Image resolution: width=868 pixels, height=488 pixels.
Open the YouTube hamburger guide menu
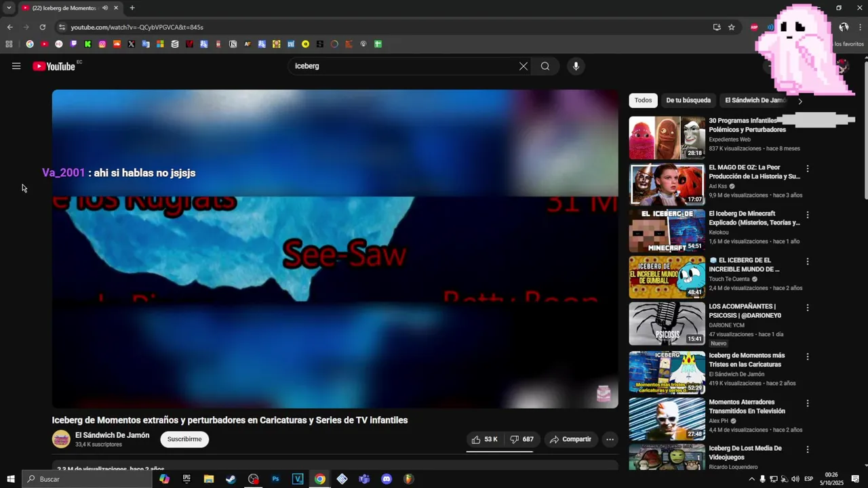tap(16, 66)
